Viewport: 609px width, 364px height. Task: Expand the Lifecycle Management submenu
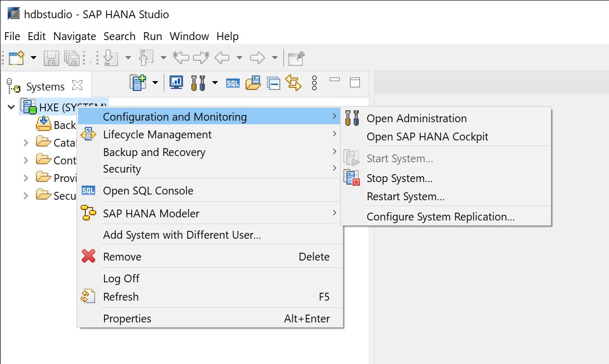click(x=157, y=135)
